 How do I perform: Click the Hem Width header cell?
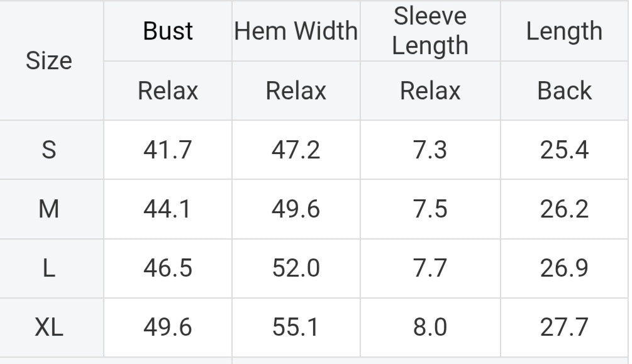tap(296, 31)
